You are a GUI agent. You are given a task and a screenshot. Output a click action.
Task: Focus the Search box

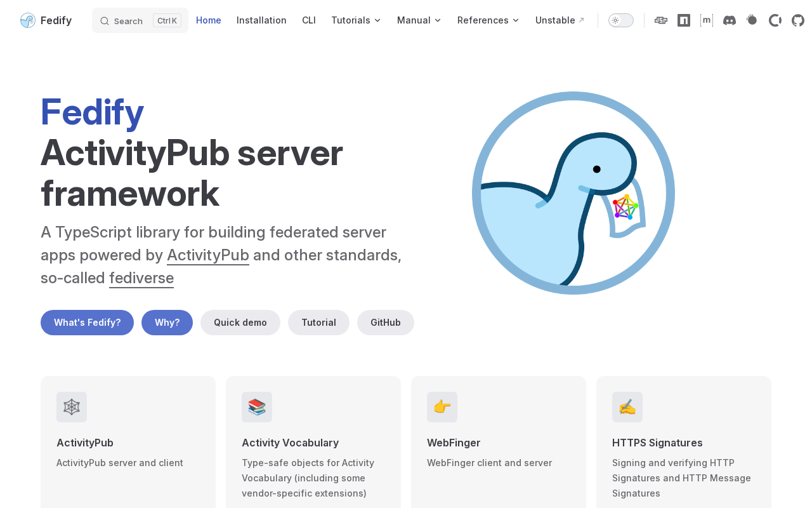click(x=140, y=20)
